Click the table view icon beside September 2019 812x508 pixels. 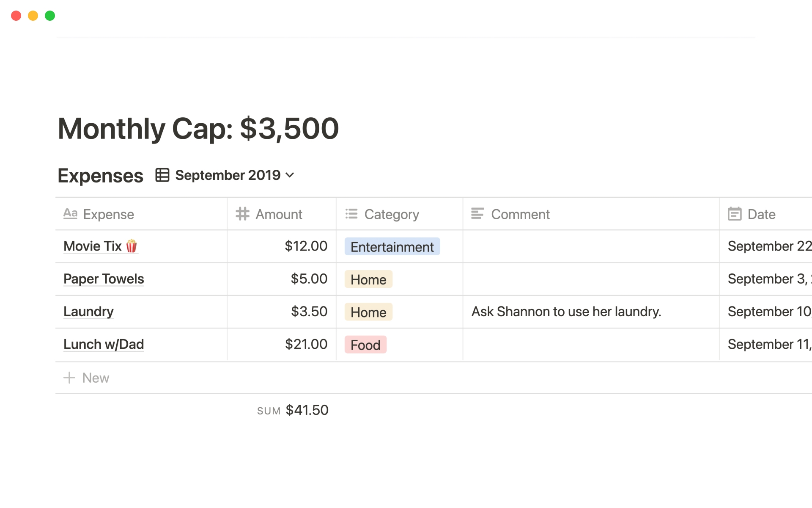click(162, 175)
